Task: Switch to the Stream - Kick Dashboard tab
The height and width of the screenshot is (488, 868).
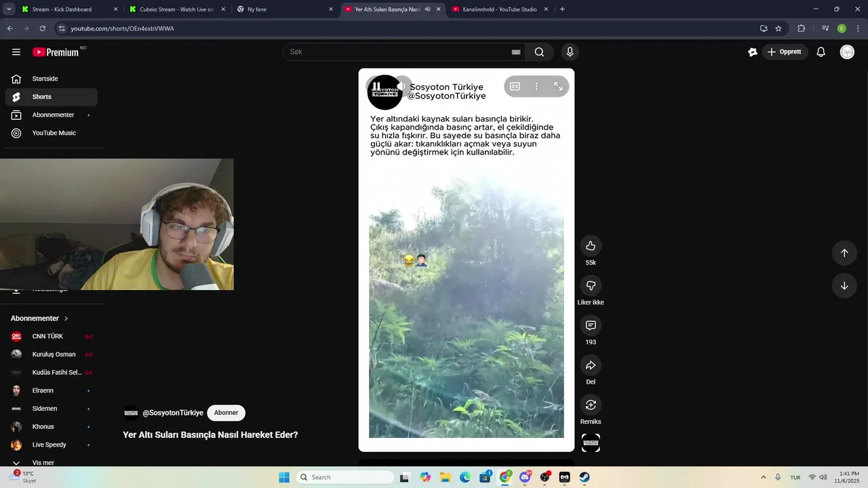Action: [x=69, y=9]
